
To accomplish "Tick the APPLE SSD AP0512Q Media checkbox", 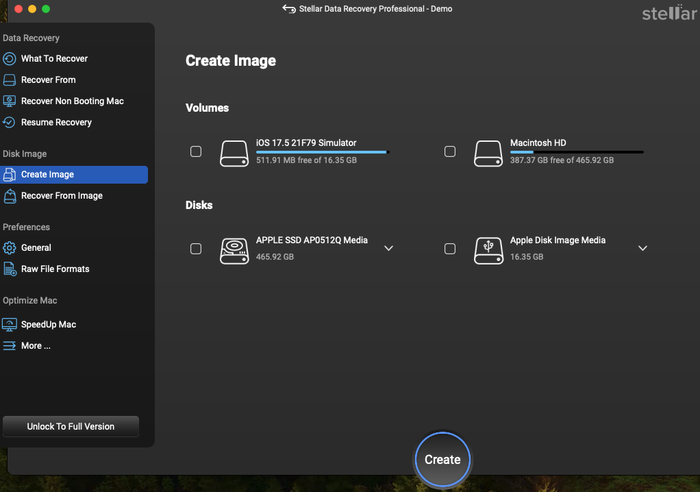I will coord(196,249).
